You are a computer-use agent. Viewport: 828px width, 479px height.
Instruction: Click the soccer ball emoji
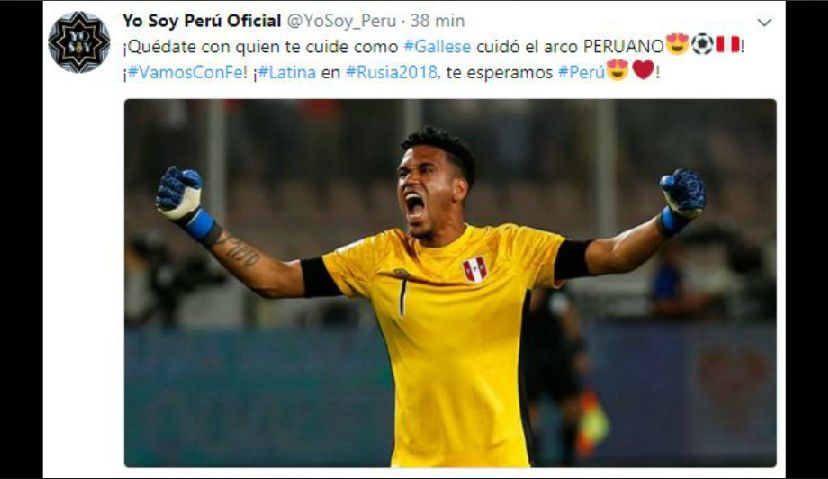[x=702, y=44]
